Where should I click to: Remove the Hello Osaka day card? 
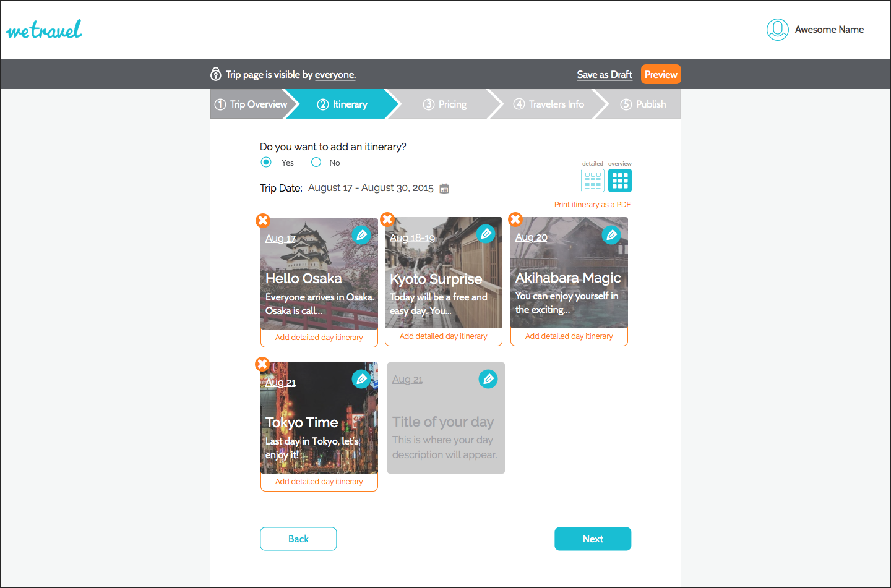click(x=263, y=221)
